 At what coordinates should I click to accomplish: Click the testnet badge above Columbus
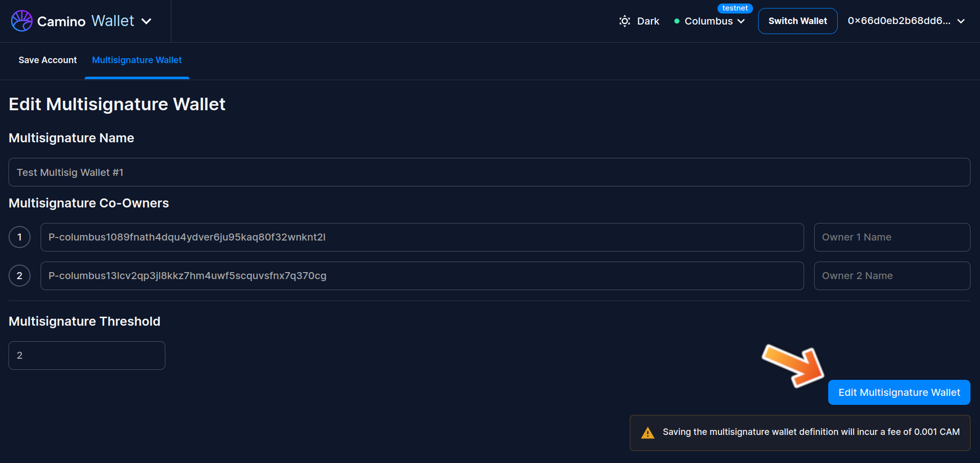pyautogui.click(x=734, y=8)
